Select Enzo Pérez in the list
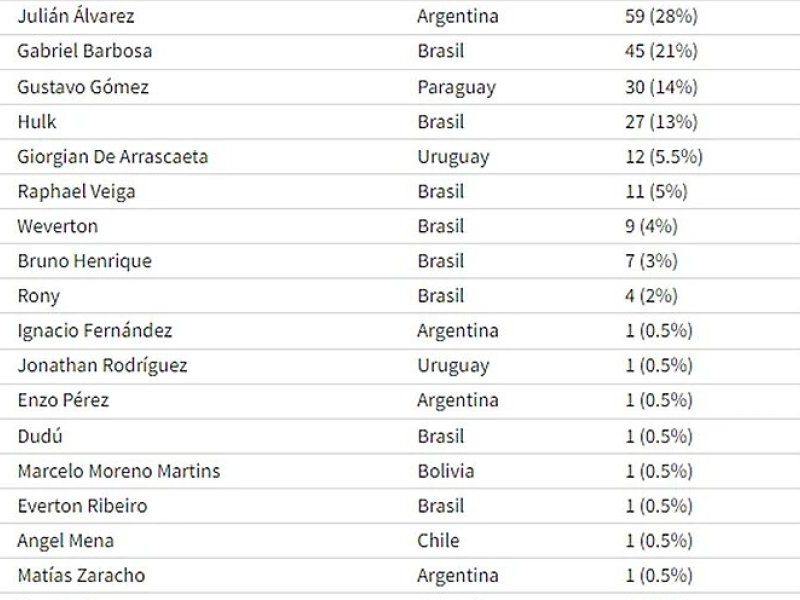 tap(63, 400)
